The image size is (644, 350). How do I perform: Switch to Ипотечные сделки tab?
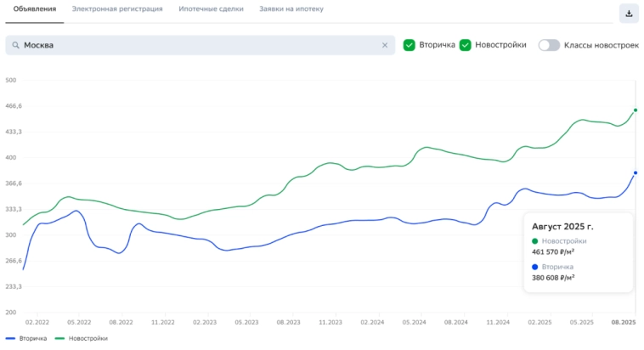(211, 9)
